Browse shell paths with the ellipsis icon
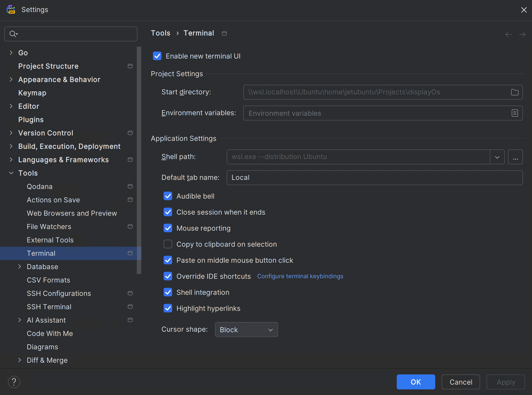Viewport: 532px width, 395px height. pyautogui.click(x=515, y=157)
